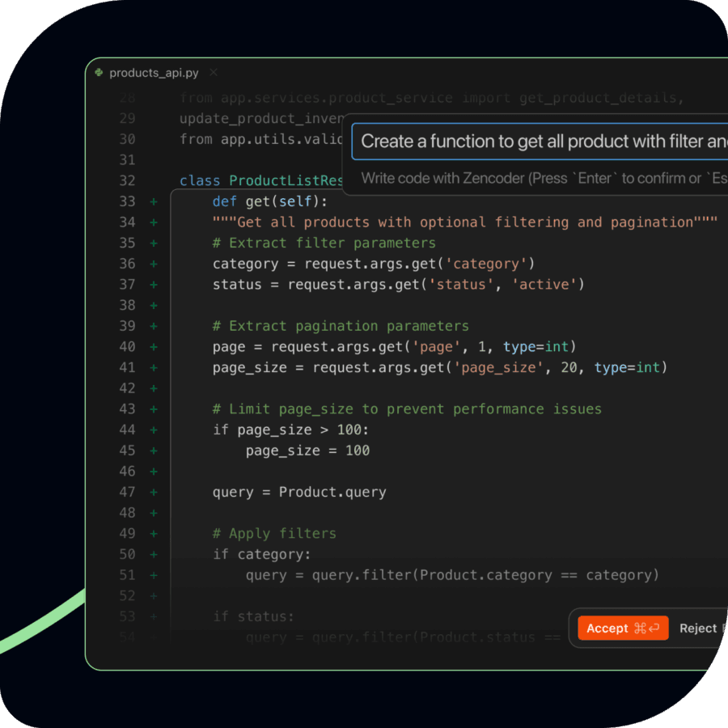Click the Python file icon in tab

tap(99, 73)
